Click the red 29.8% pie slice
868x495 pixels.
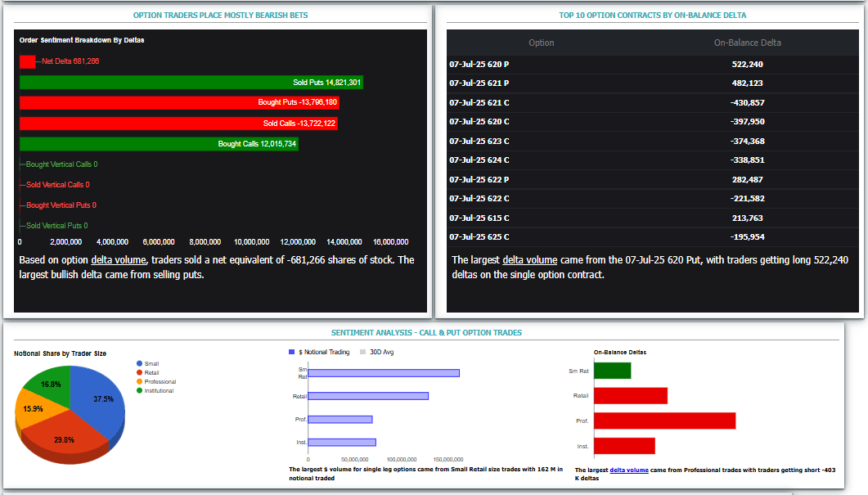tap(64, 438)
